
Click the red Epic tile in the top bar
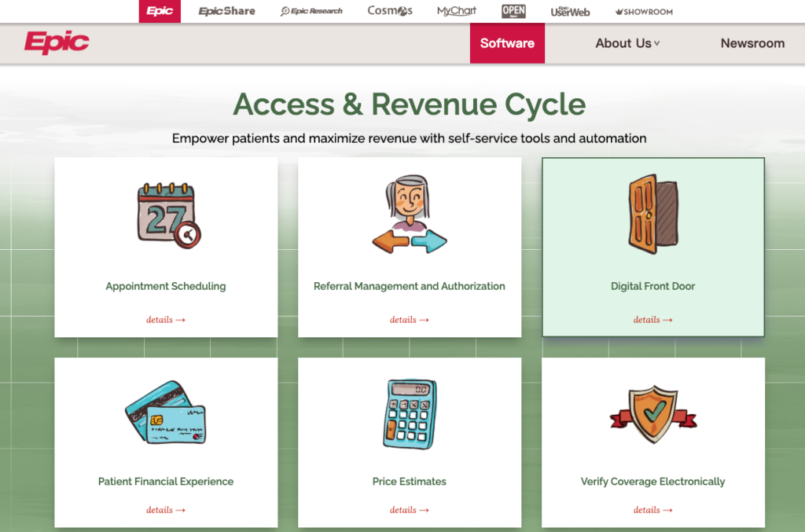pos(160,11)
